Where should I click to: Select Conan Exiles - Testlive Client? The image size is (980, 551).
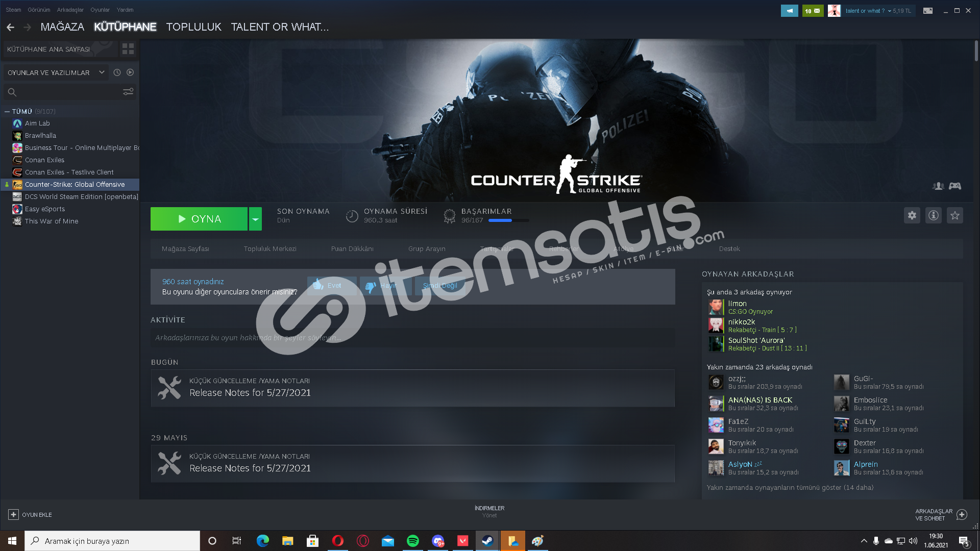pos(69,172)
